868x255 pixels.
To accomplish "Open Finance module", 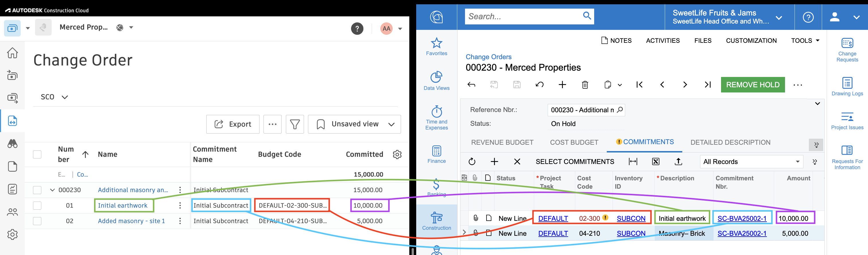I will [x=437, y=154].
